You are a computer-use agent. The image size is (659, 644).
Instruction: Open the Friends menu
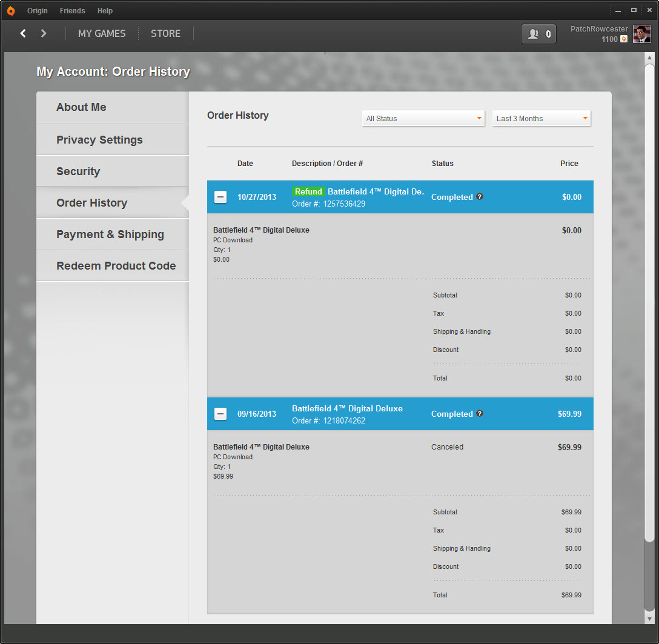click(x=72, y=11)
